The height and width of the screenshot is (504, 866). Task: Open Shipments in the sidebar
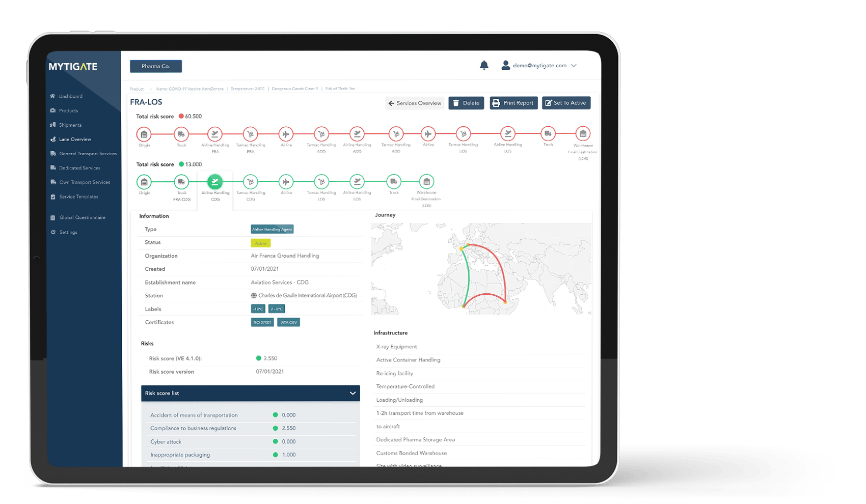(x=70, y=125)
